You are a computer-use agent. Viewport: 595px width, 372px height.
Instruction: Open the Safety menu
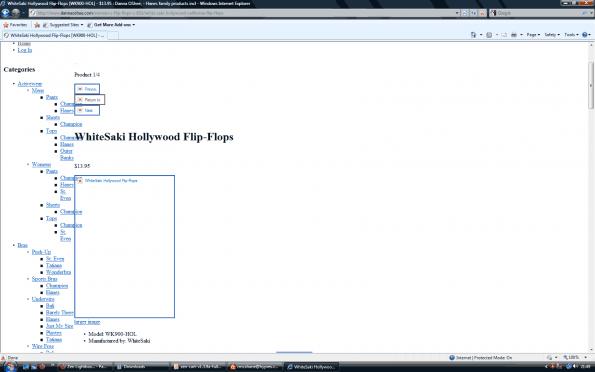tap(552, 35)
